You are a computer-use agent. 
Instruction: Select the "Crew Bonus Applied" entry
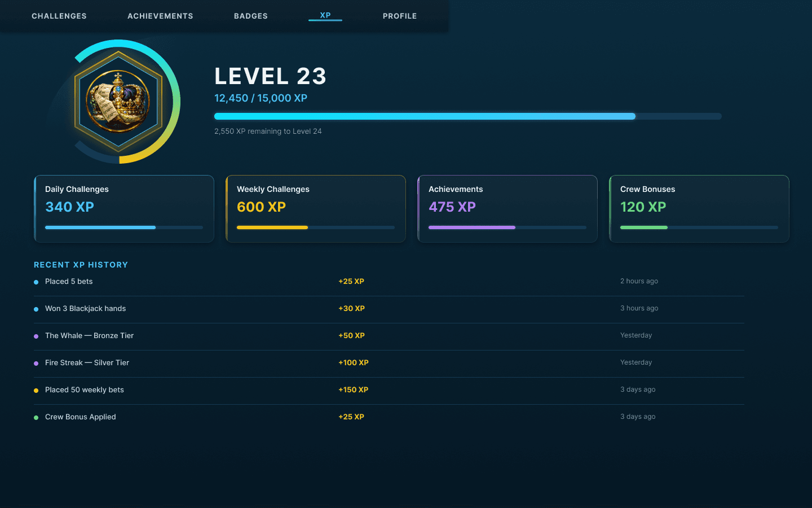coord(389,417)
